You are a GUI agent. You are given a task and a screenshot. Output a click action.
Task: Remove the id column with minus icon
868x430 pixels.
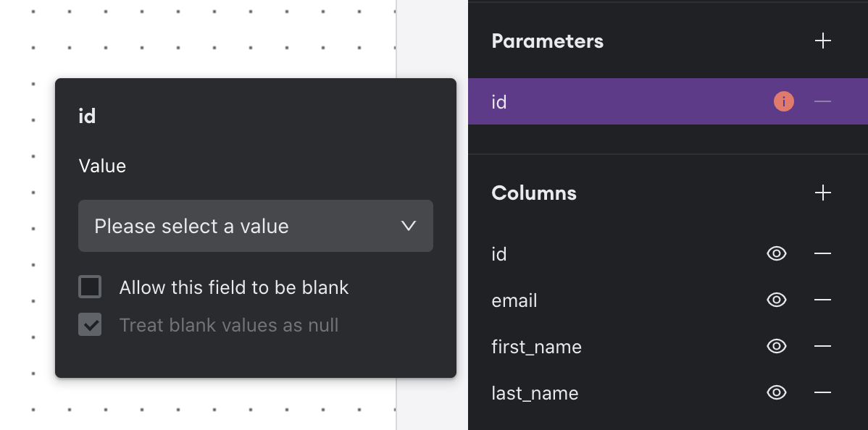coord(822,253)
